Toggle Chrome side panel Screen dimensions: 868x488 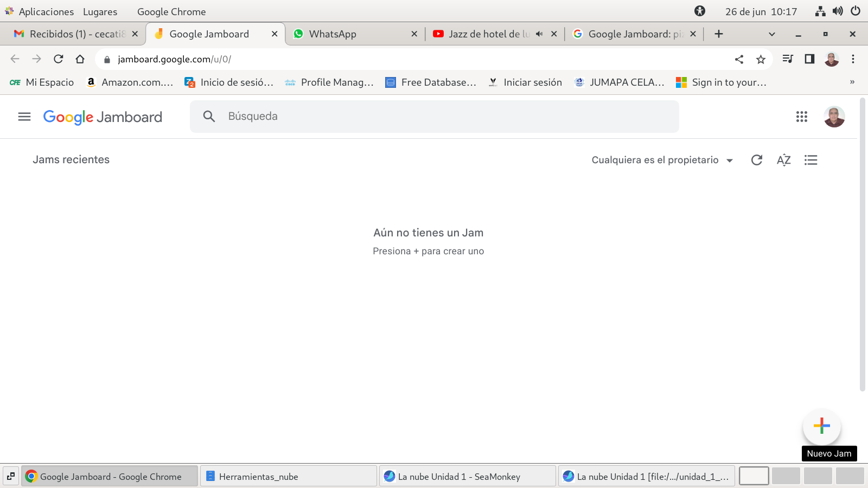809,59
